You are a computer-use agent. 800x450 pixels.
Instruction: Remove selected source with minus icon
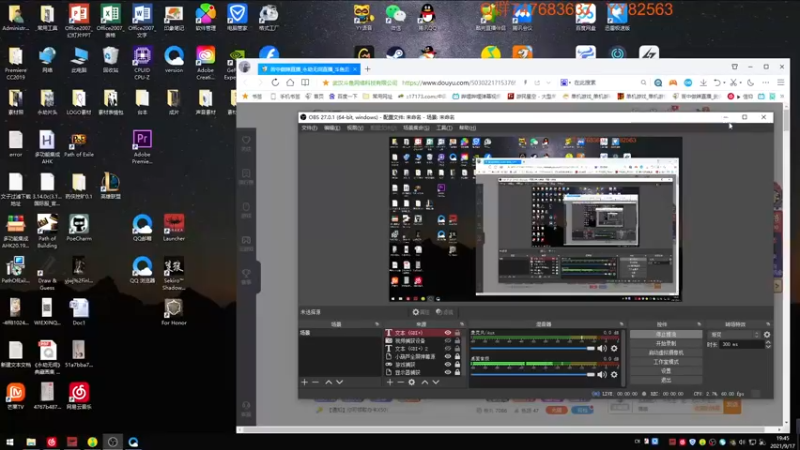pos(401,382)
